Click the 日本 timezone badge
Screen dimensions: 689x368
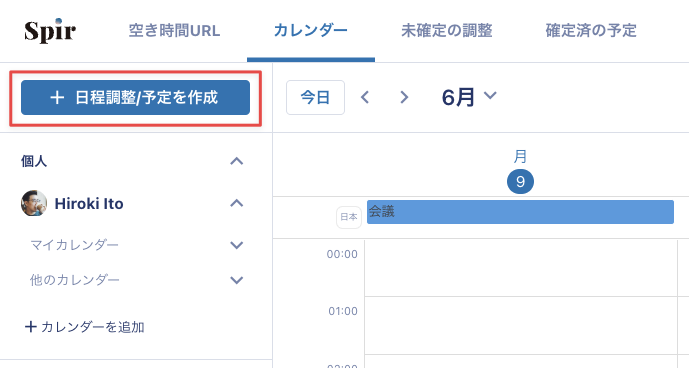pos(349,217)
